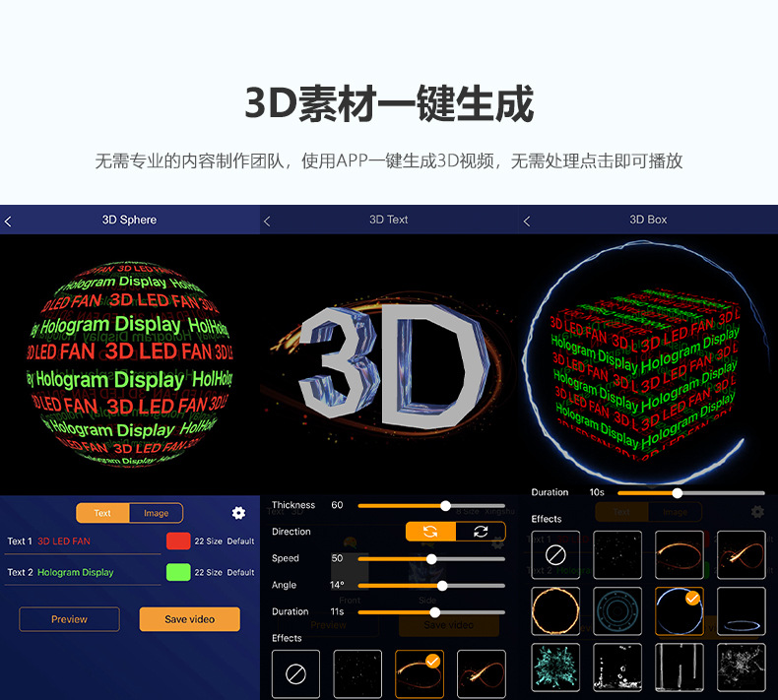
Task: Adjust the Angle slider set to 14°
Action: pyautogui.click(x=431, y=586)
